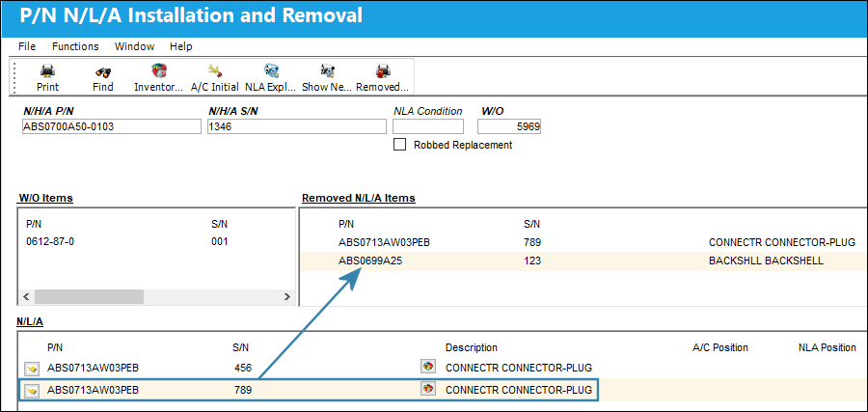Open the Help menu
Viewport: 868px width, 412px height.
pyautogui.click(x=181, y=46)
